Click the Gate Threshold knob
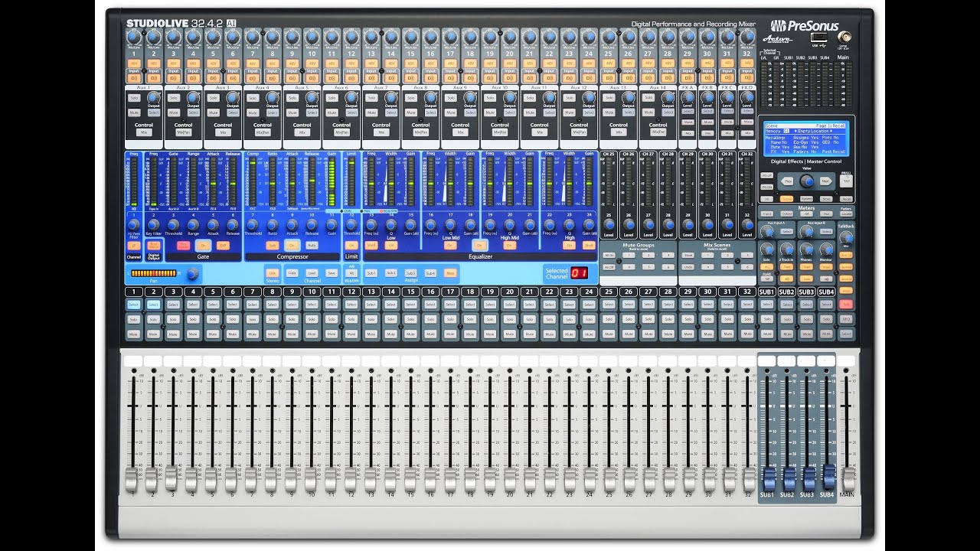 [173, 225]
